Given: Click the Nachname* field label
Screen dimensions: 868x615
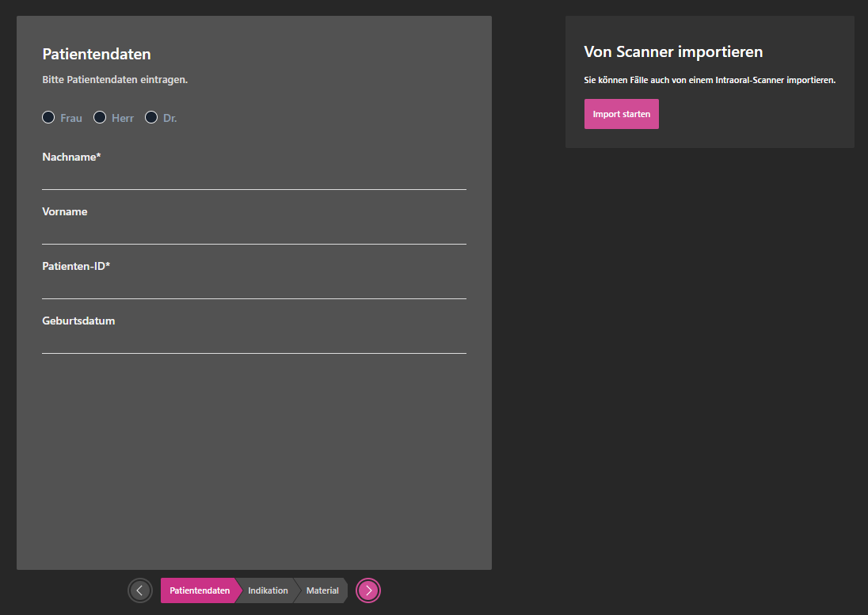Looking at the screenshot, I should [71, 158].
